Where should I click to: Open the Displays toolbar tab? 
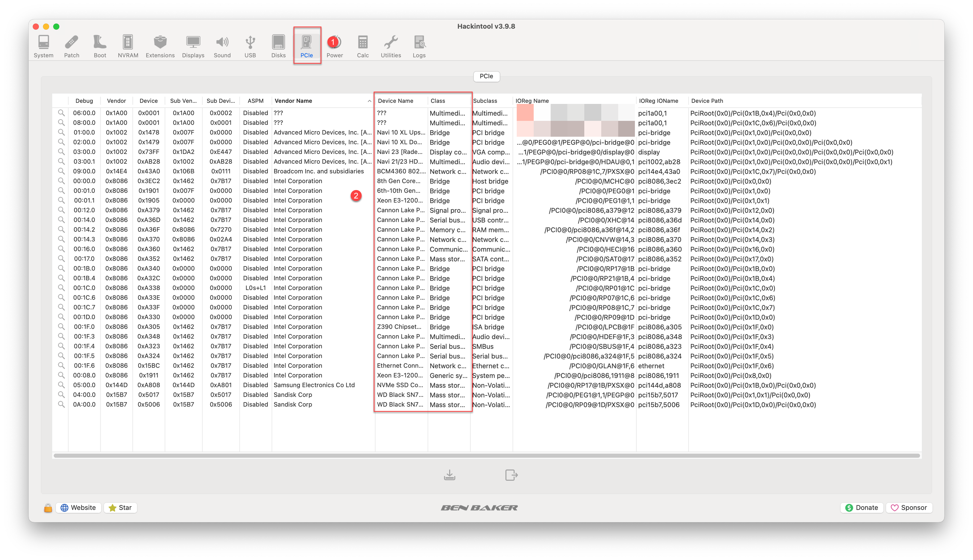click(193, 46)
